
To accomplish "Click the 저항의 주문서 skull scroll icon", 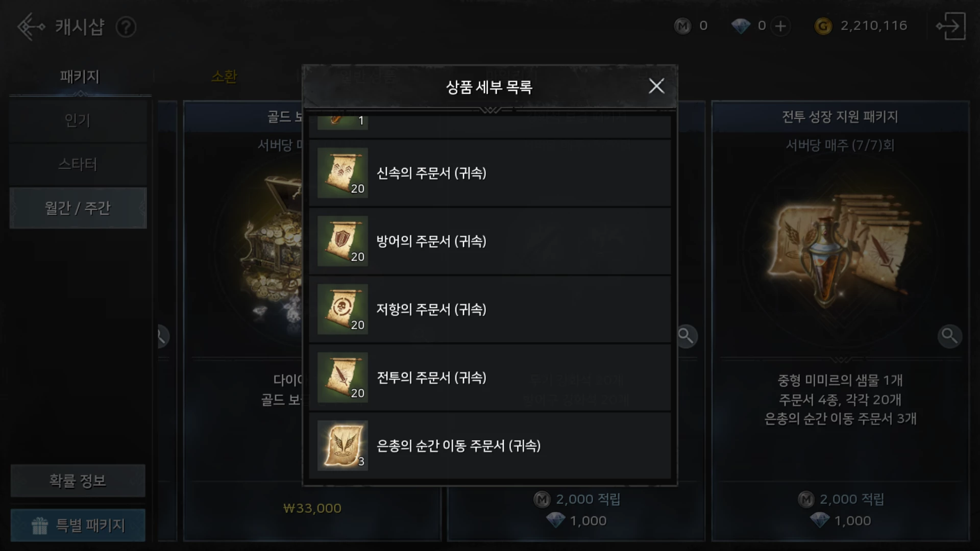I will pos(342,309).
